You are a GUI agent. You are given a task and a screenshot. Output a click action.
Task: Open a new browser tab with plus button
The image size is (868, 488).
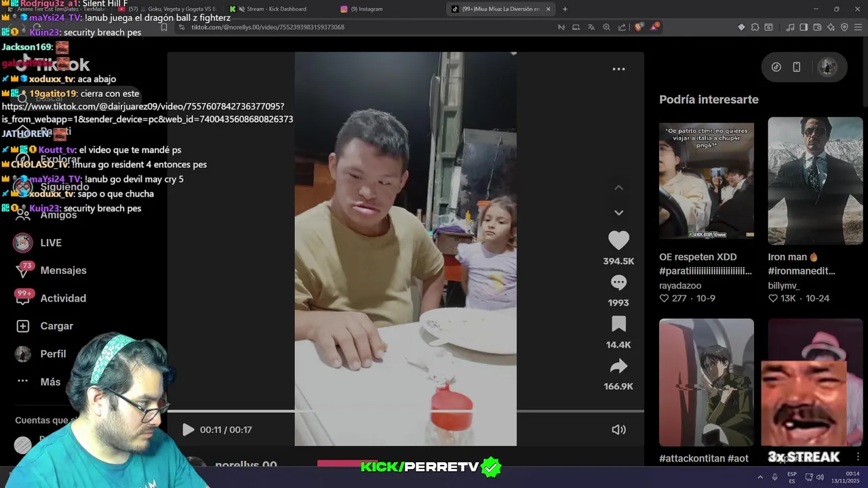pos(565,9)
